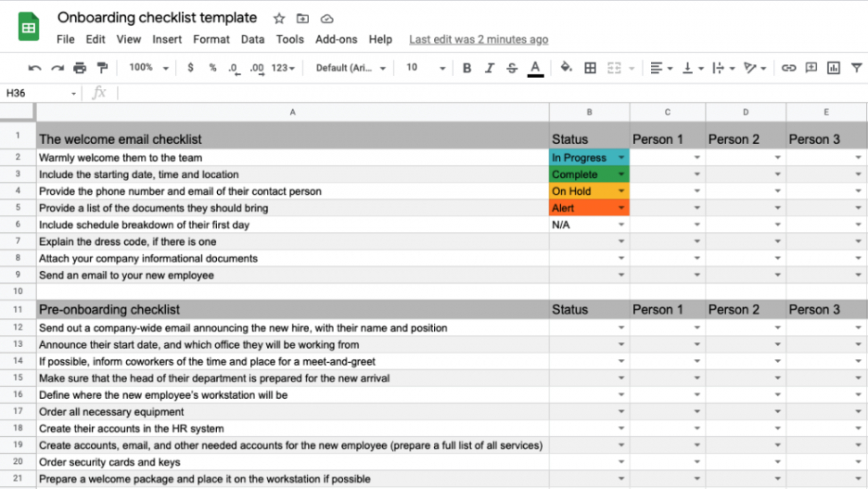Image resolution: width=868 pixels, height=489 pixels.
Task: Click Last edit was 2 minutes ago link
Action: (x=479, y=39)
